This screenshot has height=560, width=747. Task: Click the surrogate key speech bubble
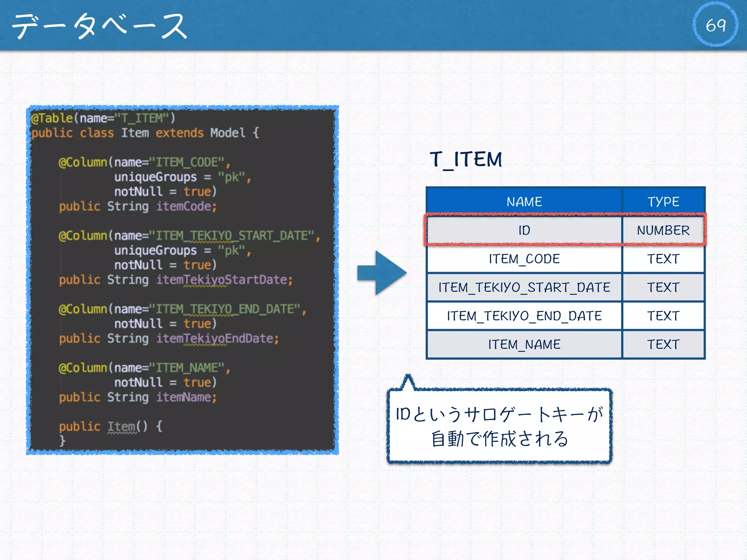[499, 426]
